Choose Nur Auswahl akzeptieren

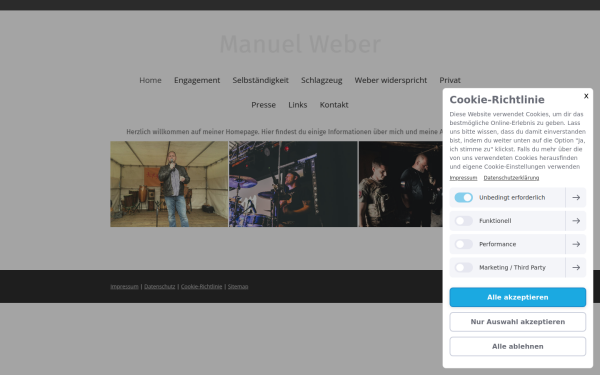(x=517, y=322)
